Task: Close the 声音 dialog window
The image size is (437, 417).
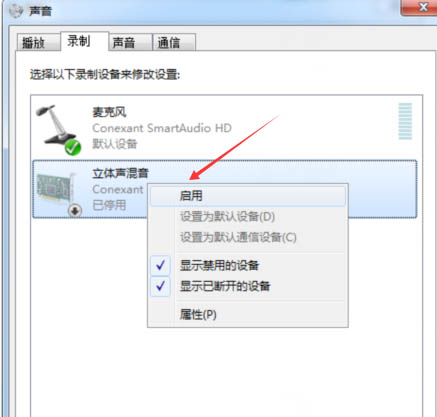Action: [419, 7]
